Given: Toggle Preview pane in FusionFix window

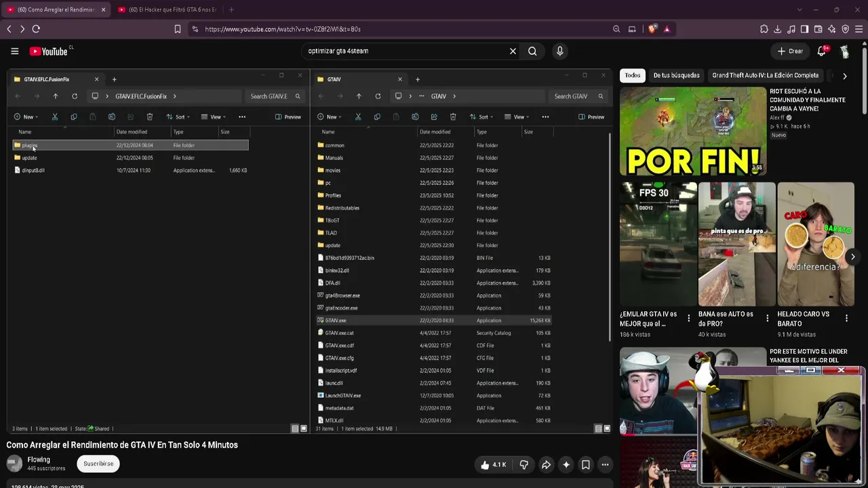Looking at the screenshot, I should [288, 117].
